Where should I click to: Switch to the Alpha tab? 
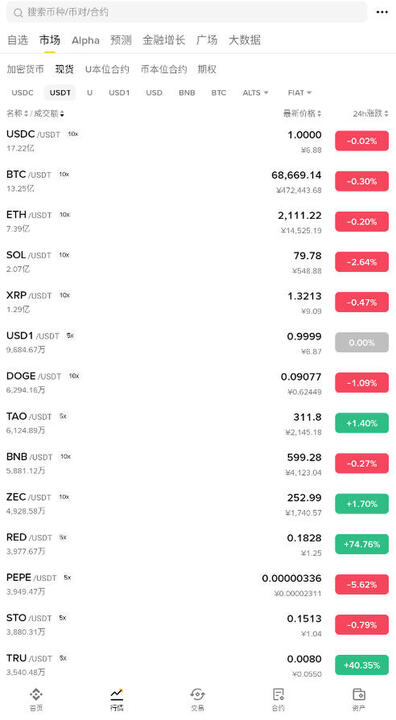point(85,40)
